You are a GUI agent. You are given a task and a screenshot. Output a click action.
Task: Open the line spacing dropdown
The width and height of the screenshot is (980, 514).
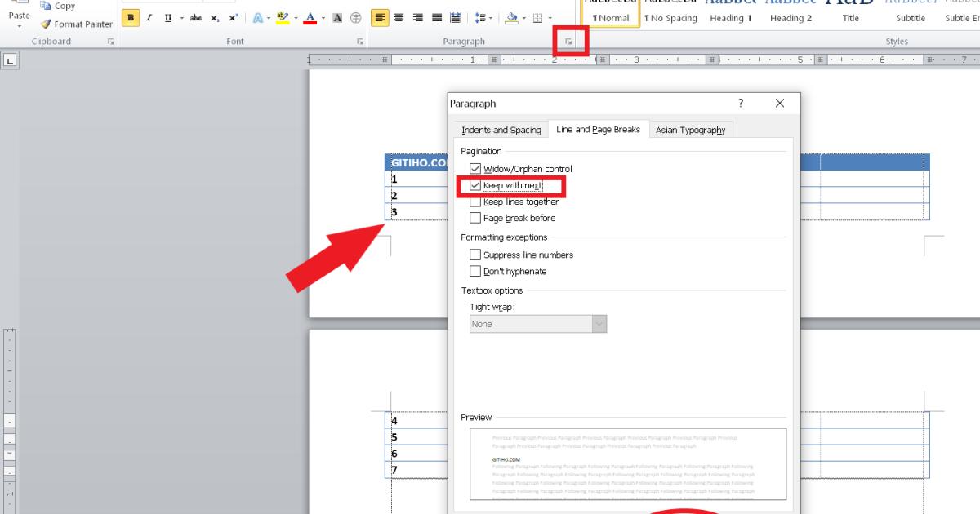click(481, 18)
